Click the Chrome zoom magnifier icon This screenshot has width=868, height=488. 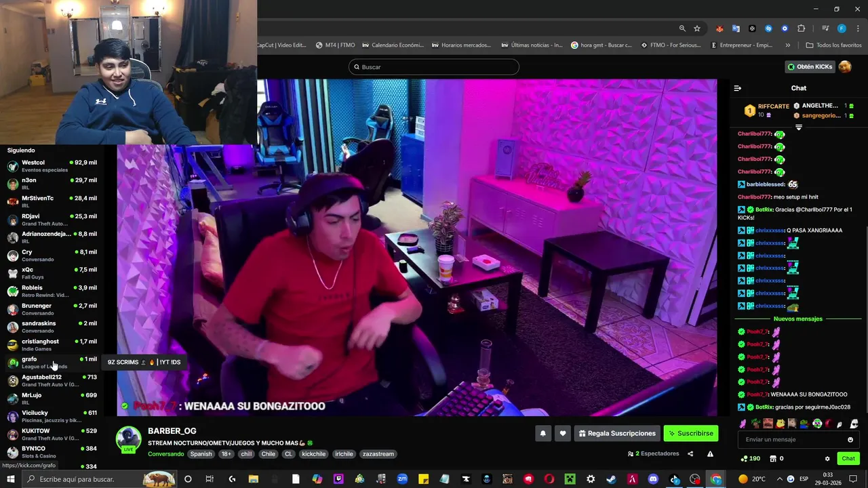682,28
